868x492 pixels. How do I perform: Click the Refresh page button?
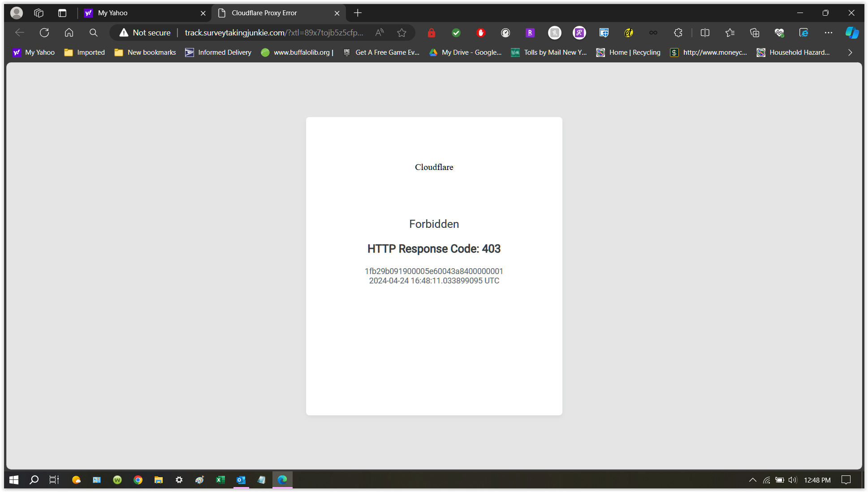point(44,33)
